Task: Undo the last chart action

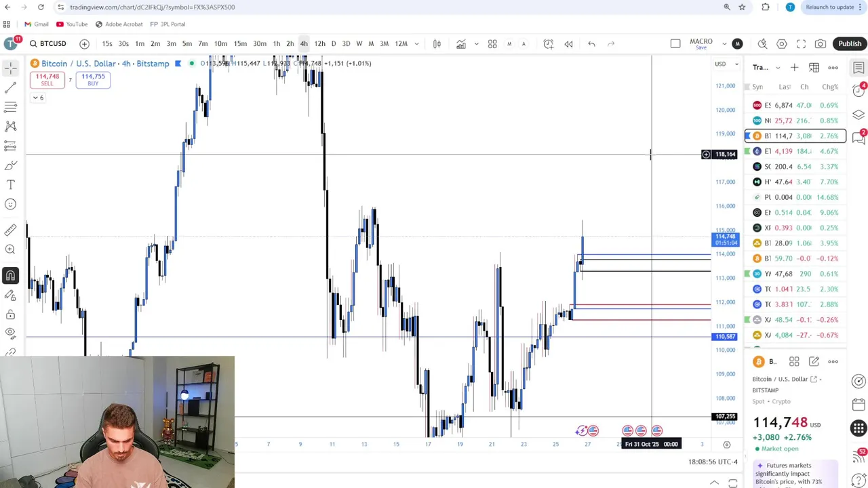Action: tap(591, 44)
